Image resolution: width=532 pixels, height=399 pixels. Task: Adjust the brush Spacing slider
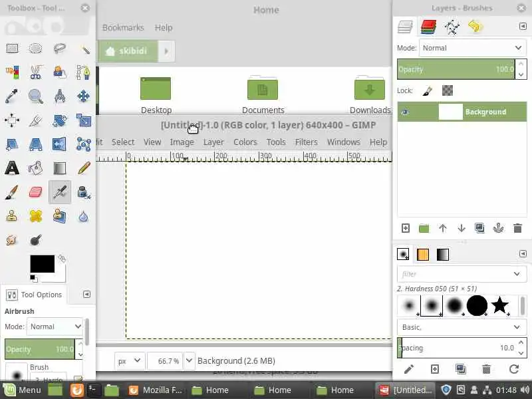(456, 348)
